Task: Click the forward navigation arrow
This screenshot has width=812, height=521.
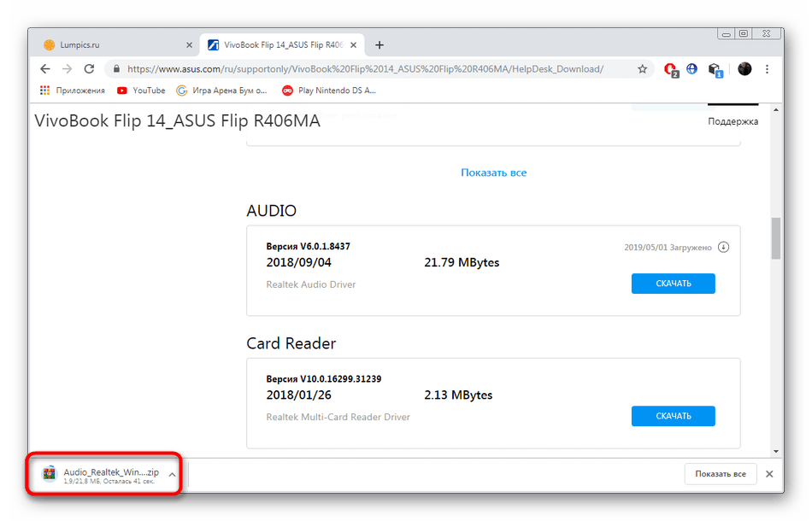Action: pyautogui.click(x=68, y=69)
